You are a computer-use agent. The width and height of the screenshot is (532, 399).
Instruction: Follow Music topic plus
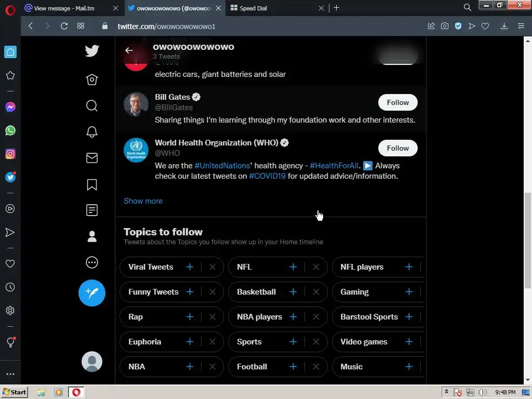(409, 367)
